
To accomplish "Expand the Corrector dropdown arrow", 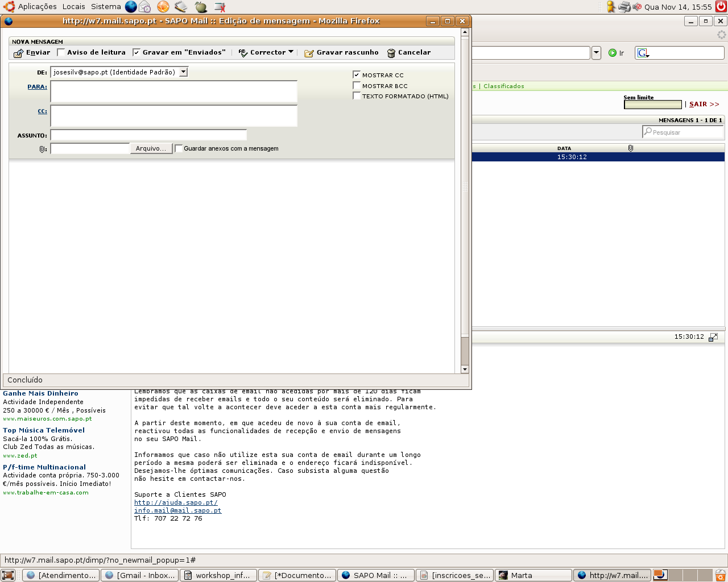I will [x=291, y=52].
